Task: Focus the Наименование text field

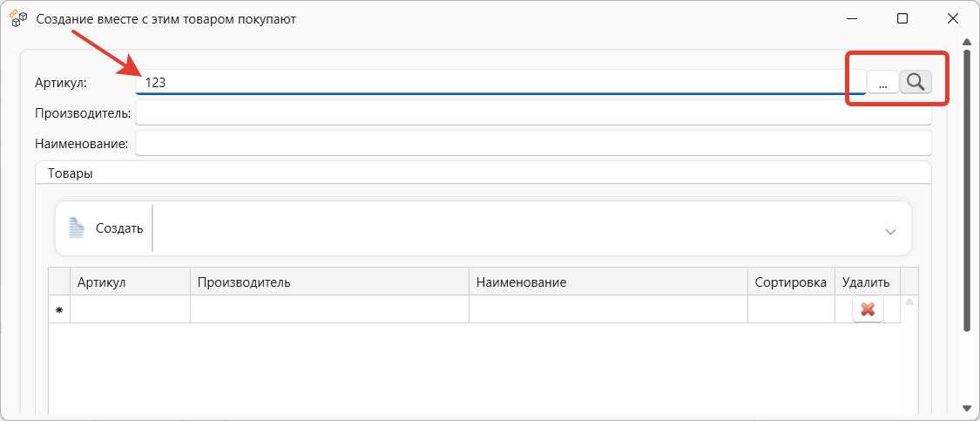Action: tap(533, 143)
